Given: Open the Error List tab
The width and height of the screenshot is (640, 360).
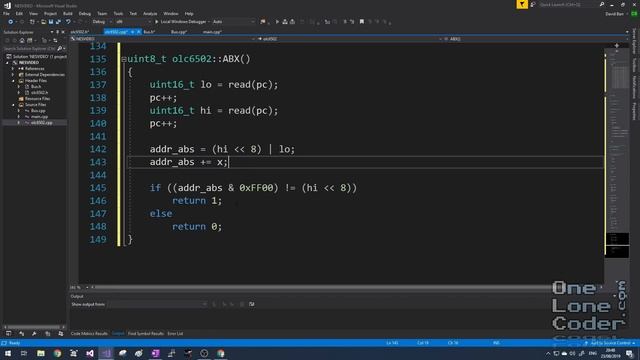Looking at the screenshot, I should click(x=175, y=333).
